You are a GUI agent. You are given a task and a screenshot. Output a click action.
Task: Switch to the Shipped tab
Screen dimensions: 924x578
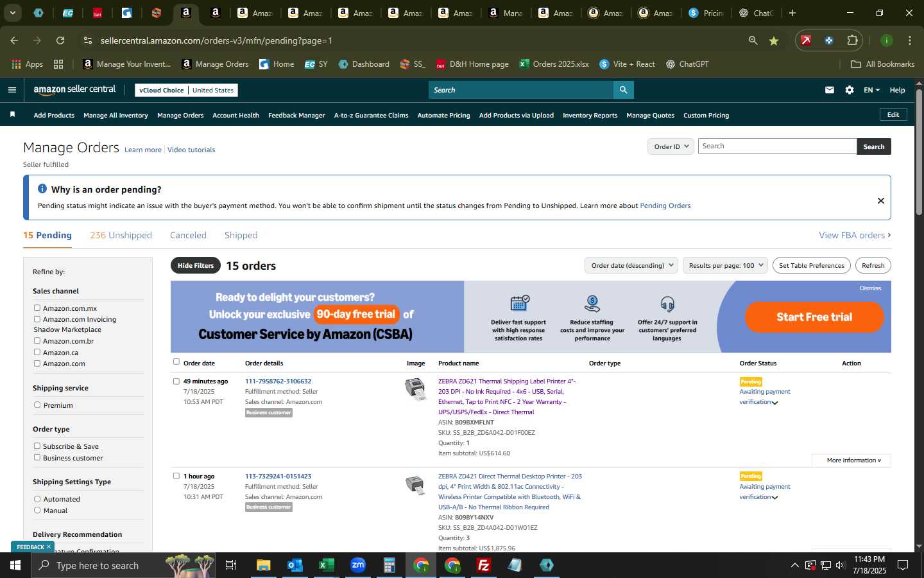point(241,235)
